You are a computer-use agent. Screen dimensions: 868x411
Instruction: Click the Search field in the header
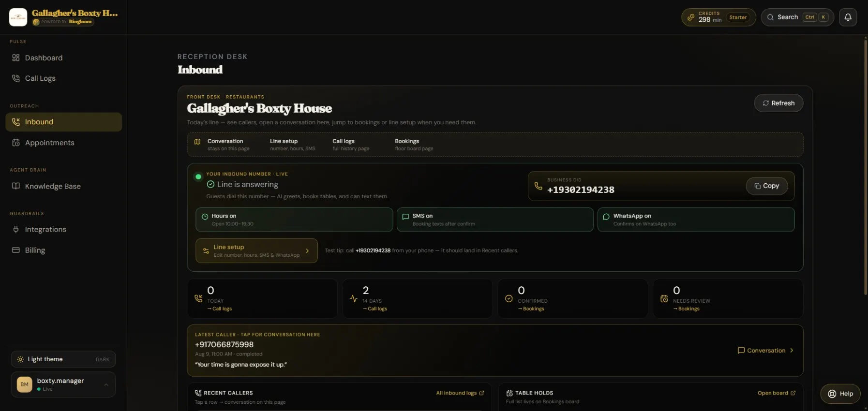[x=797, y=17]
